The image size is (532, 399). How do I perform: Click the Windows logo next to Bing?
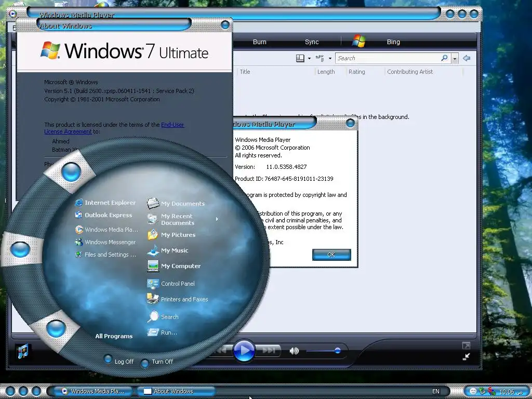[359, 41]
